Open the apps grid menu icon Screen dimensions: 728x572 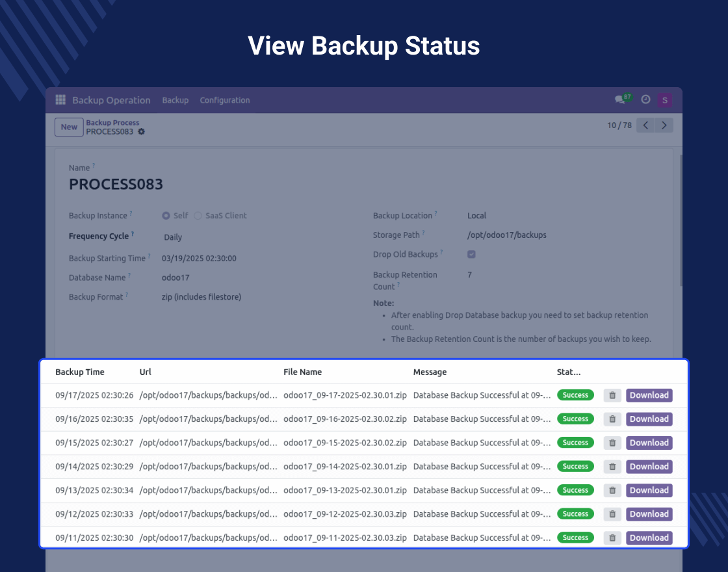(x=60, y=100)
